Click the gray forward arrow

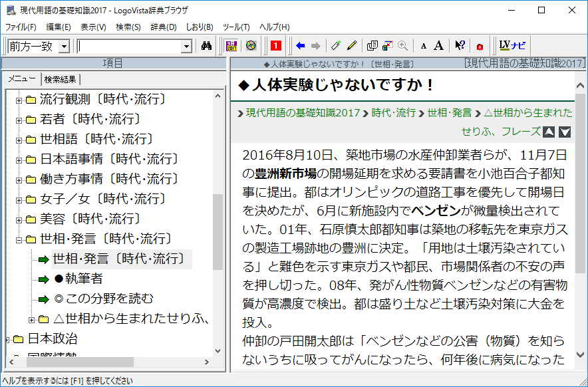tap(315, 46)
